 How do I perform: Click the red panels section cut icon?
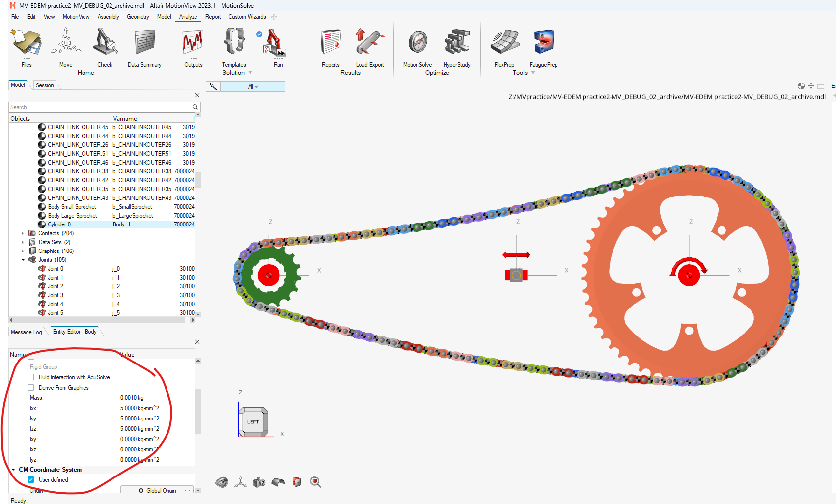[x=297, y=482]
